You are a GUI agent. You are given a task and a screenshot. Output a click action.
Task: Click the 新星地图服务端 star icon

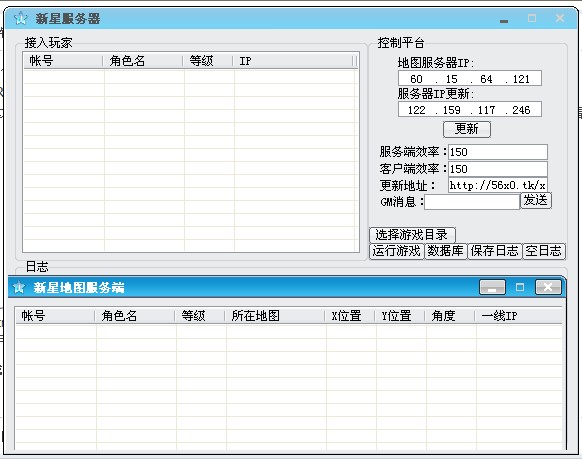point(19,287)
